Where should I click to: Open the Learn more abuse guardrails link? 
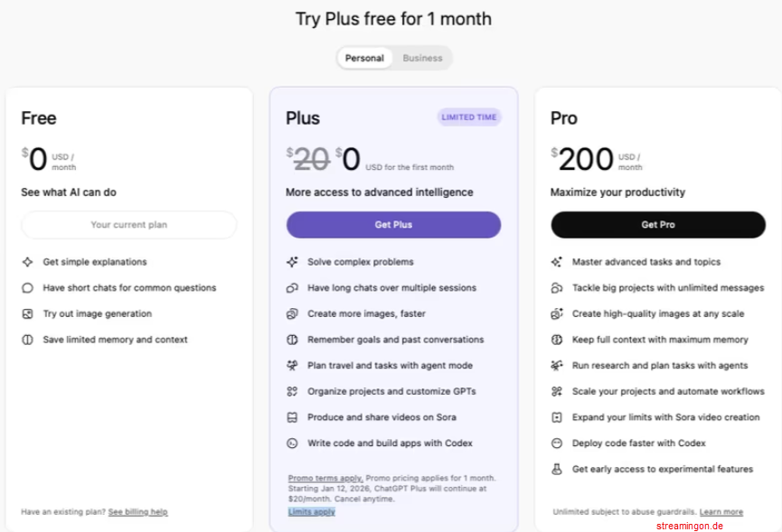click(x=724, y=510)
